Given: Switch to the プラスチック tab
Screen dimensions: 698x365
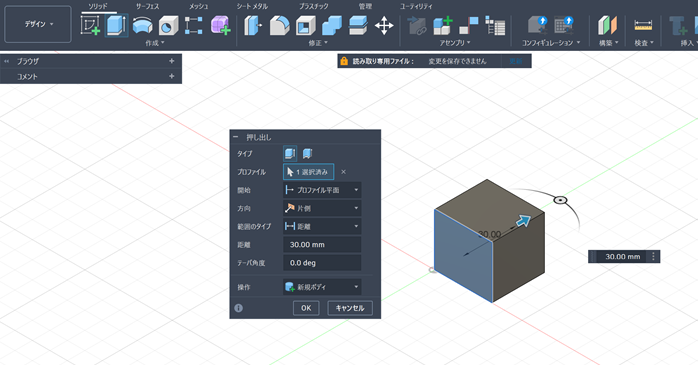Looking at the screenshot, I should pos(313,6).
